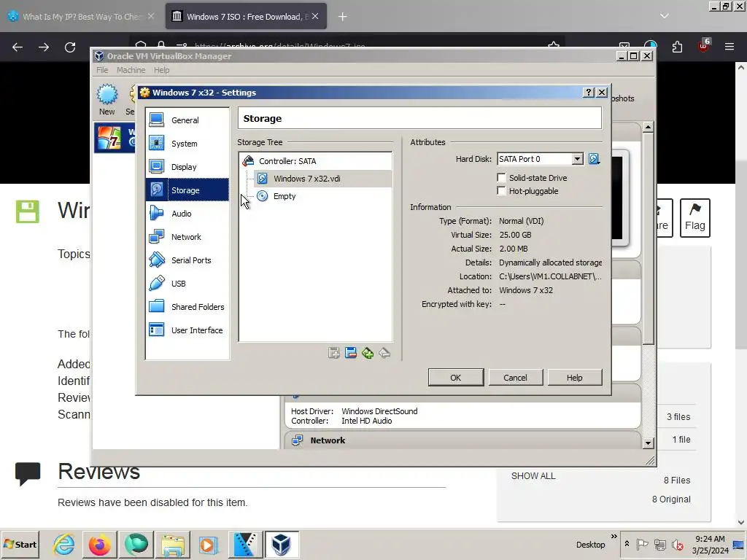Click the question mark help button in title bar
Viewport: 747px width, 560px height.
[x=589, y=93]
